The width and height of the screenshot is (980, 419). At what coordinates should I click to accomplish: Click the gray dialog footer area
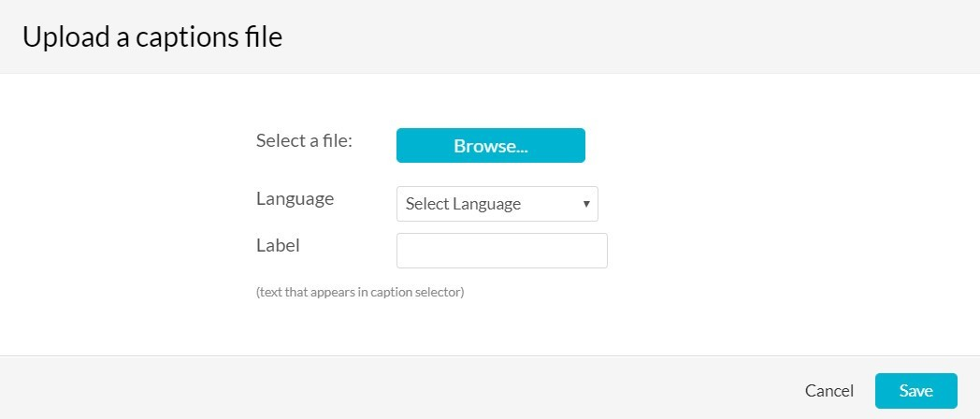pos(400,388)
